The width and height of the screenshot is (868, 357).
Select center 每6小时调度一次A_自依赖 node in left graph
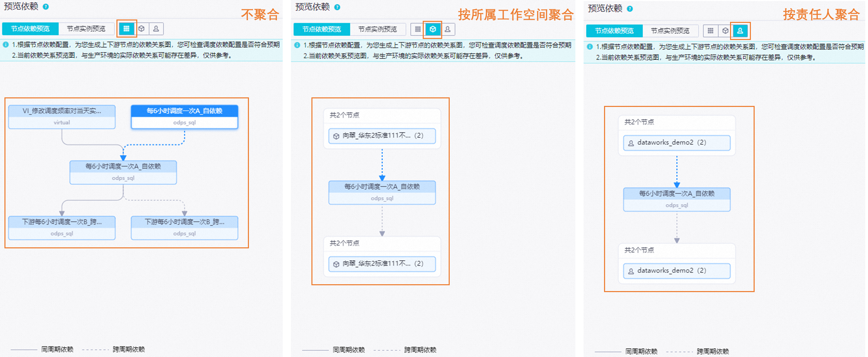[x=123, y=173]
